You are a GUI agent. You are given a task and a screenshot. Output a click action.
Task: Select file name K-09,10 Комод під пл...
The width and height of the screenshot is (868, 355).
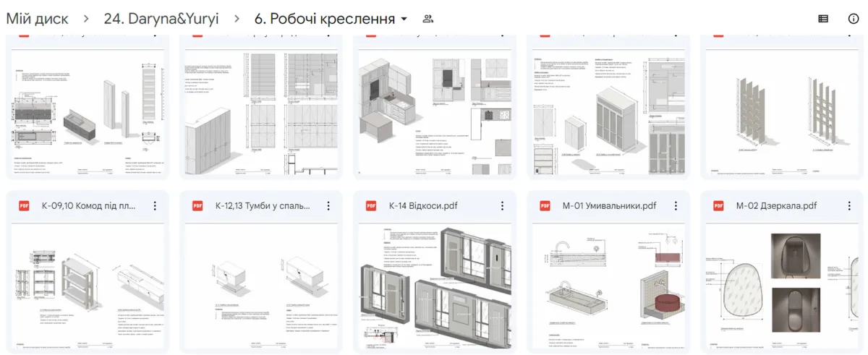88,206
